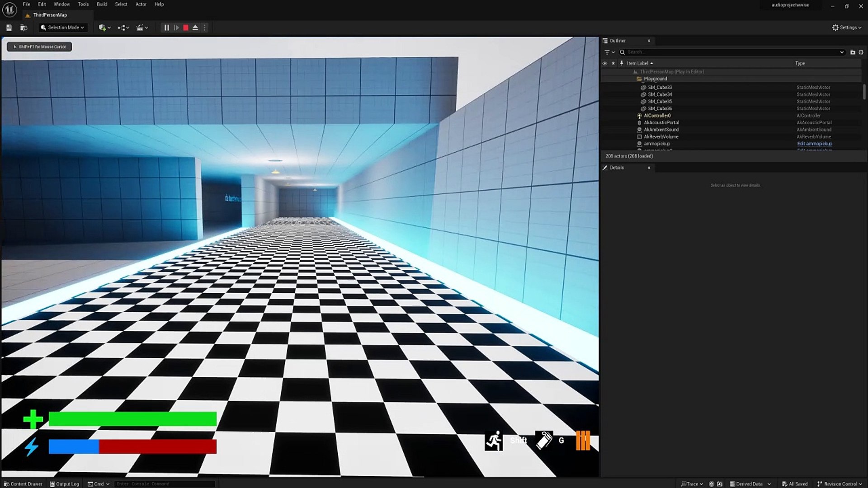Click the pin column header icon
This screenshot has height=488, width=868.
[622, 63]
